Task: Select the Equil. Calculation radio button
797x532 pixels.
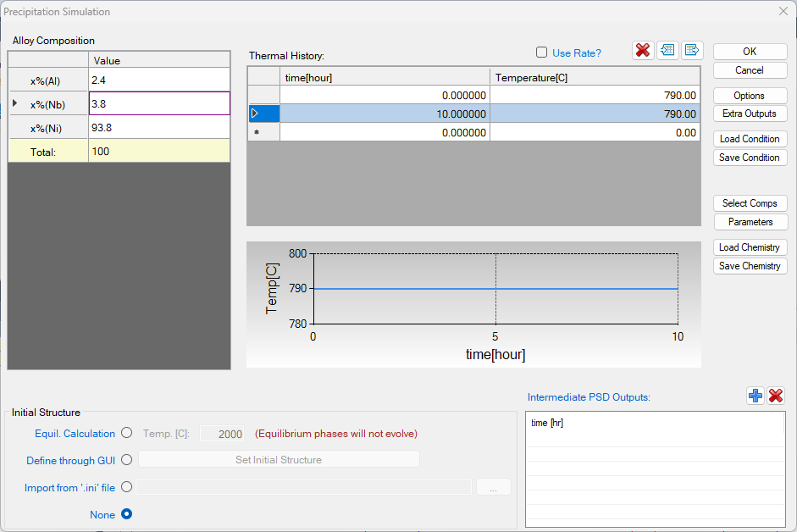Action: [127, 433]
